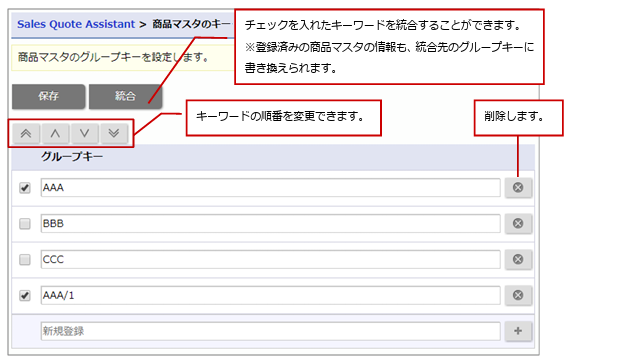
Task: Move keyword to bottom with double-down arrow
Action: click(x=114, y=133)
